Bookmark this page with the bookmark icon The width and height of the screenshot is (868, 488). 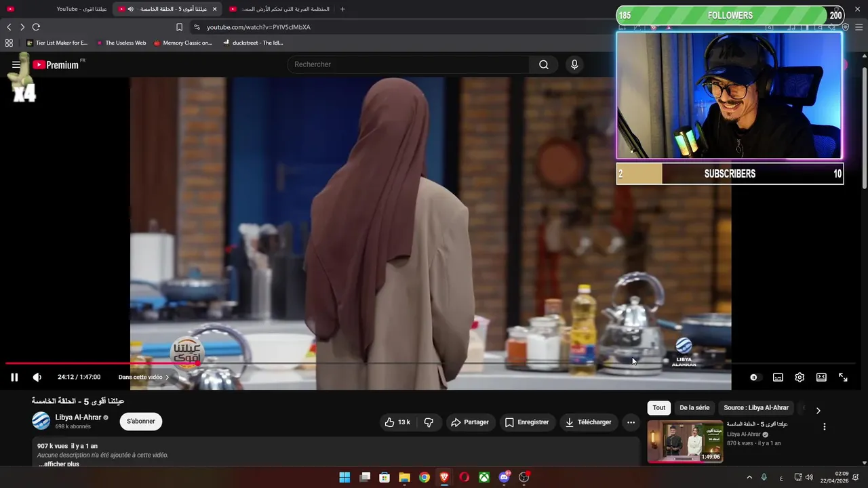(x=179, y=27)
